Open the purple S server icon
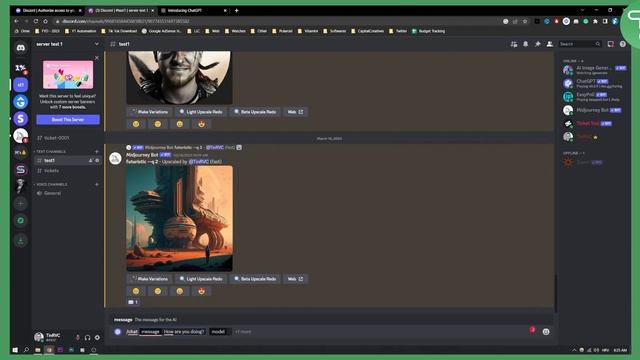The height and width of the screenshot is (360, 640). pyautogui.click(x=20, y=119)
